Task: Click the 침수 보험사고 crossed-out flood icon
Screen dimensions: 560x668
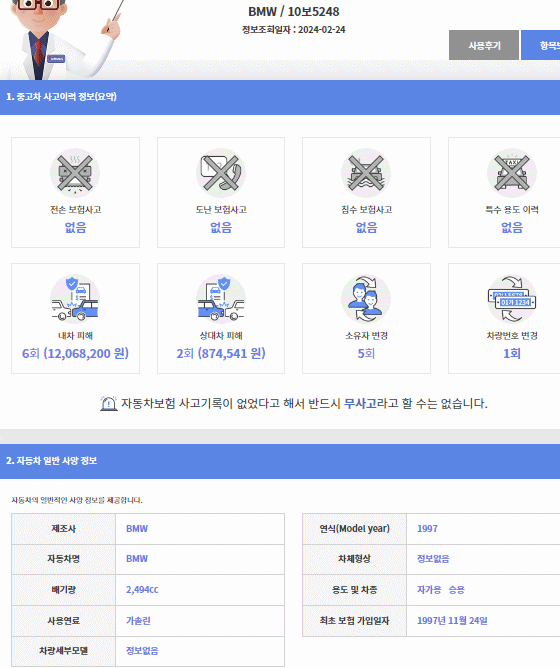Action: point(366,173)
